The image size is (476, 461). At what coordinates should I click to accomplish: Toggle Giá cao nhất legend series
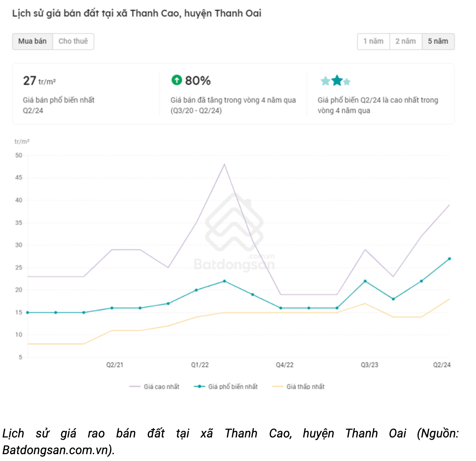(154, 387)
